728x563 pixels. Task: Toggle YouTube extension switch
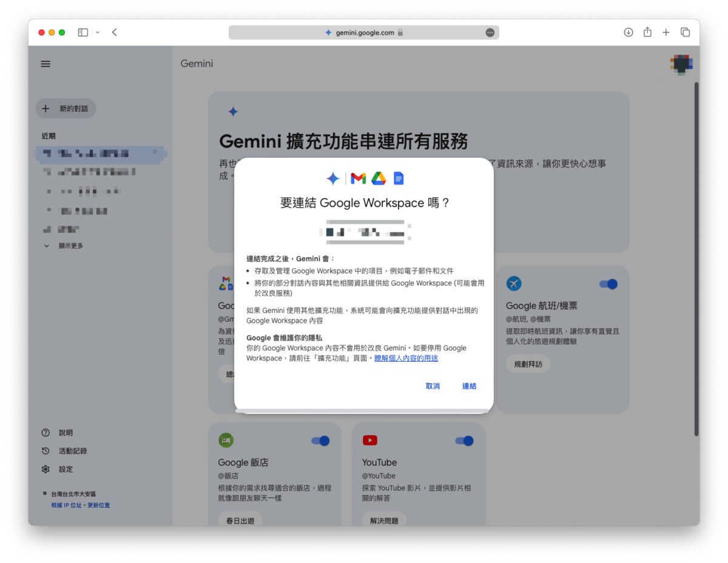464,441
